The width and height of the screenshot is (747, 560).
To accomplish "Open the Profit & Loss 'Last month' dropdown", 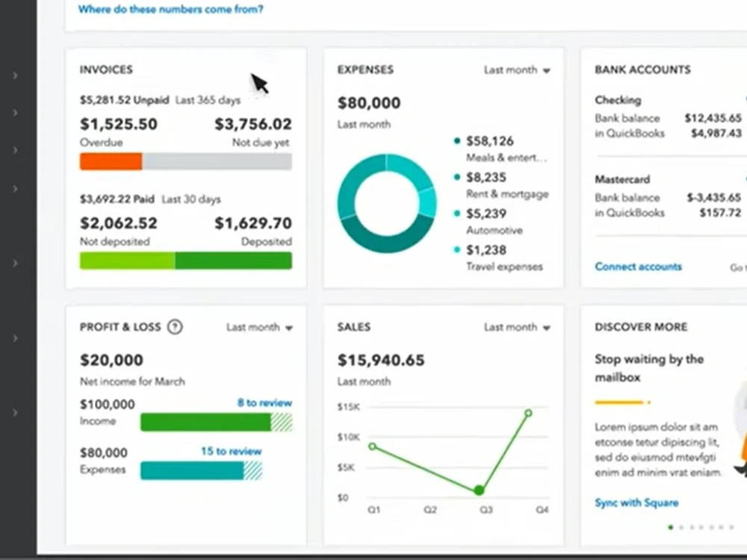I will [x=259, y=327].
